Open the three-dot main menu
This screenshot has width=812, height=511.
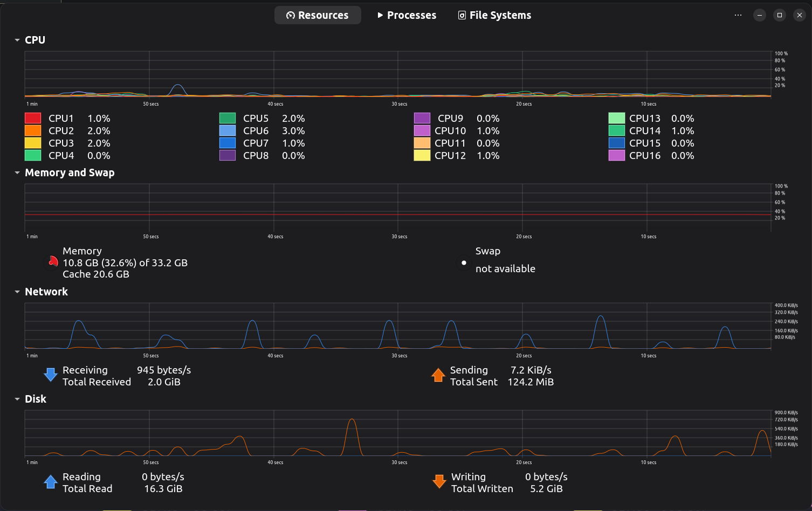(x=738, y=15)
